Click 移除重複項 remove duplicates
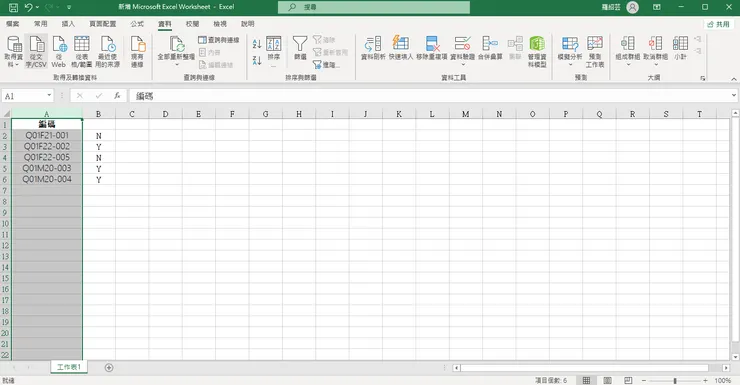 pos(432,48)
